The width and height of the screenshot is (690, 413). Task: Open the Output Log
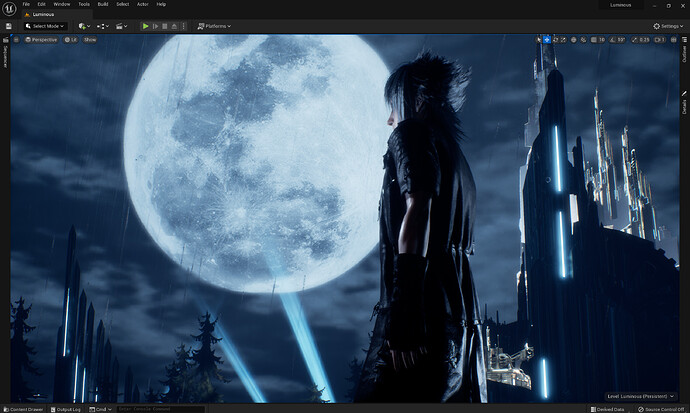coord(66,409)
